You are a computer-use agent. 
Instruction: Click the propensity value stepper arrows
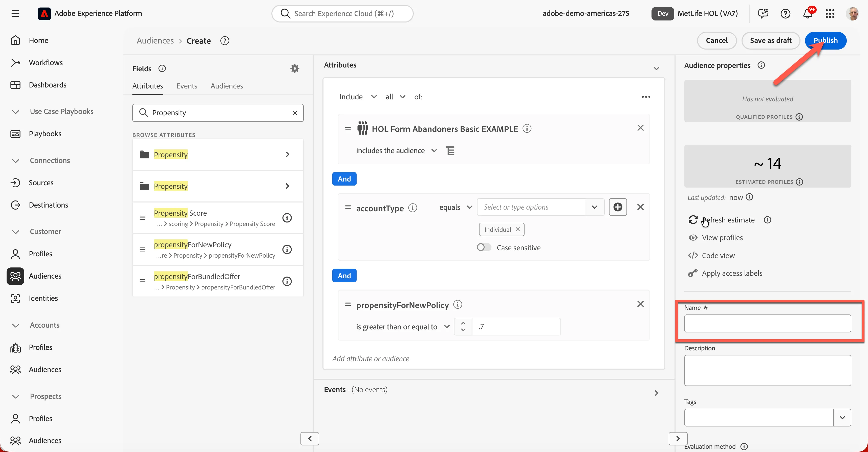coord(463,326)
